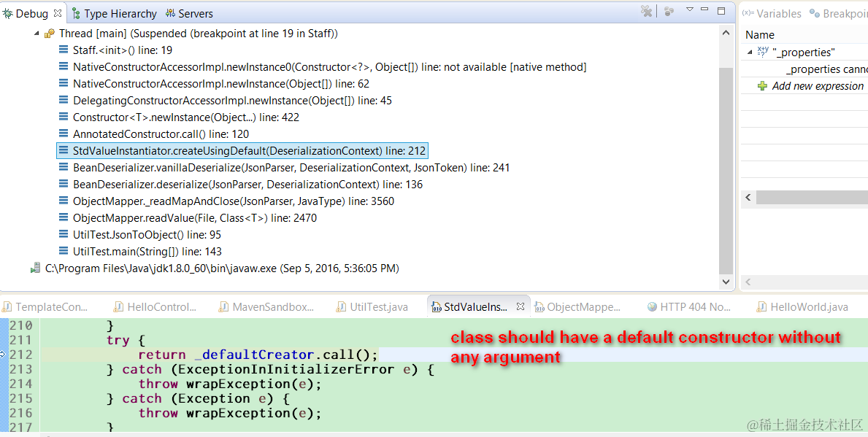Screen dimensions: 868x437
Task: Minimize the Debug view panel
Action: 704,9
